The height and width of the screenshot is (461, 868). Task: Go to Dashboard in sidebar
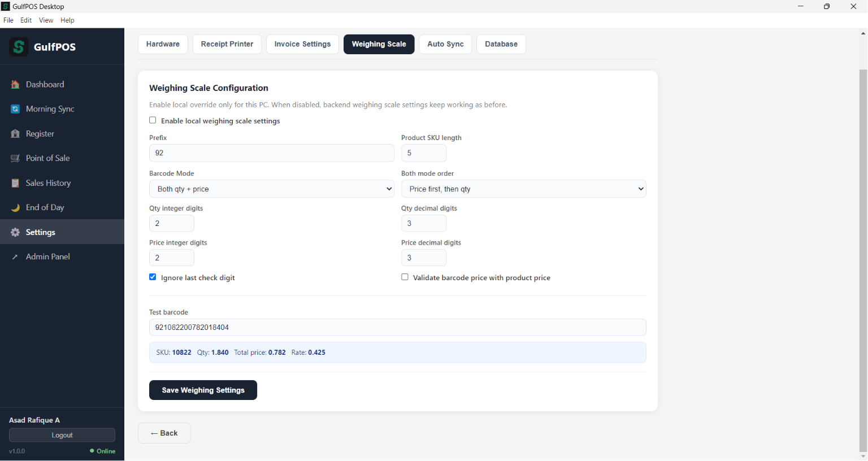[62, 85]
